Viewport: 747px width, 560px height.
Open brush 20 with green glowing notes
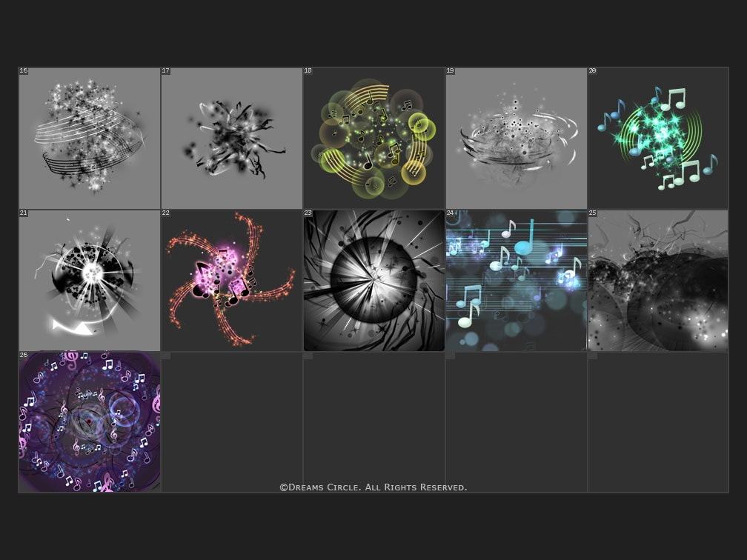(x=658, y=139)
